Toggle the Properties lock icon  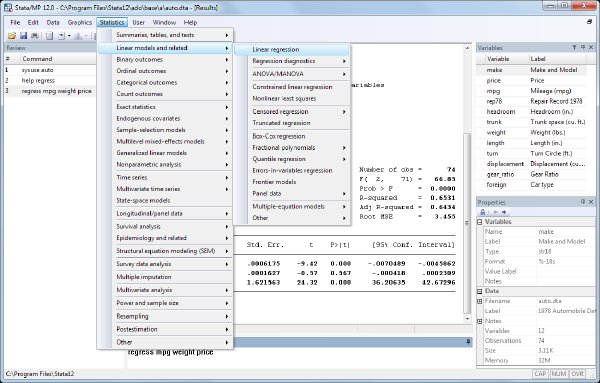coord(483,212)
